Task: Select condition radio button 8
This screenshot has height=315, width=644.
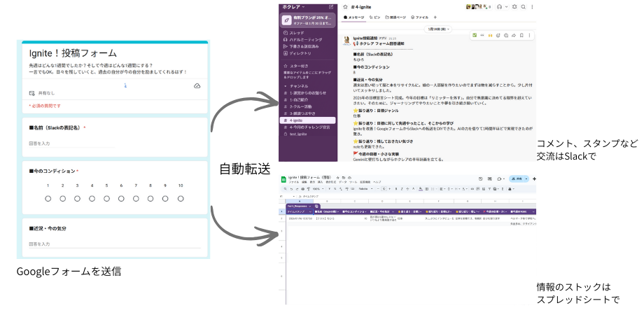Action: [x=150, y=199]
